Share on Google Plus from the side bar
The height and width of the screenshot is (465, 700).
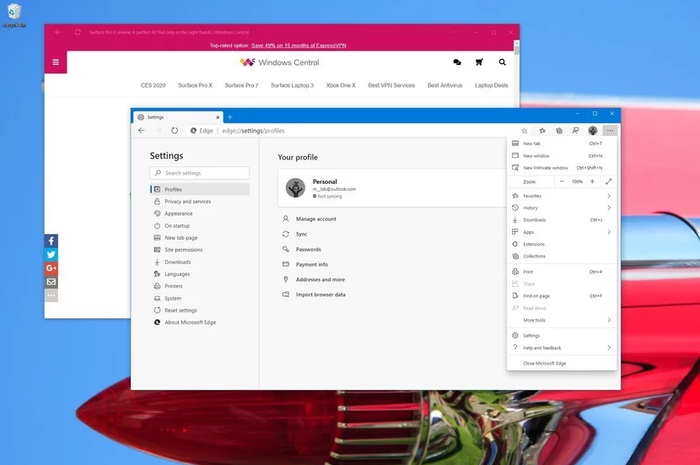(x=51, y=268)
